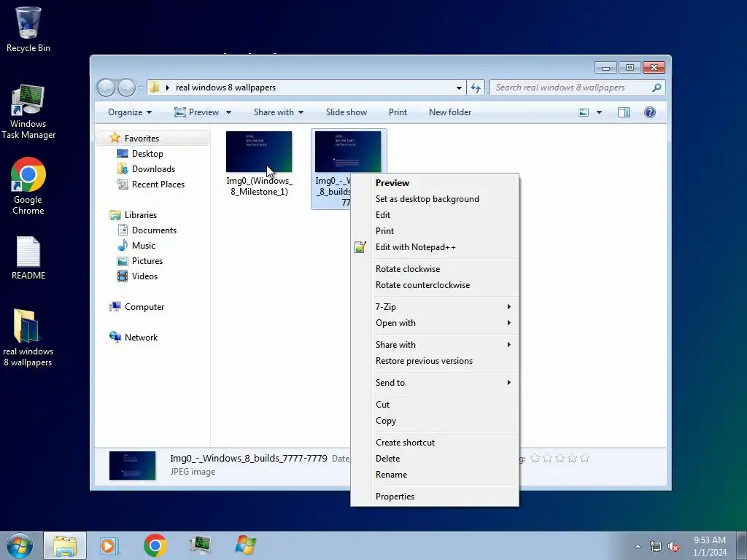Image resolution: width=747 pixels, height=560 pixels.
Task: Select Computer in navigation pane
Action: 144,307
